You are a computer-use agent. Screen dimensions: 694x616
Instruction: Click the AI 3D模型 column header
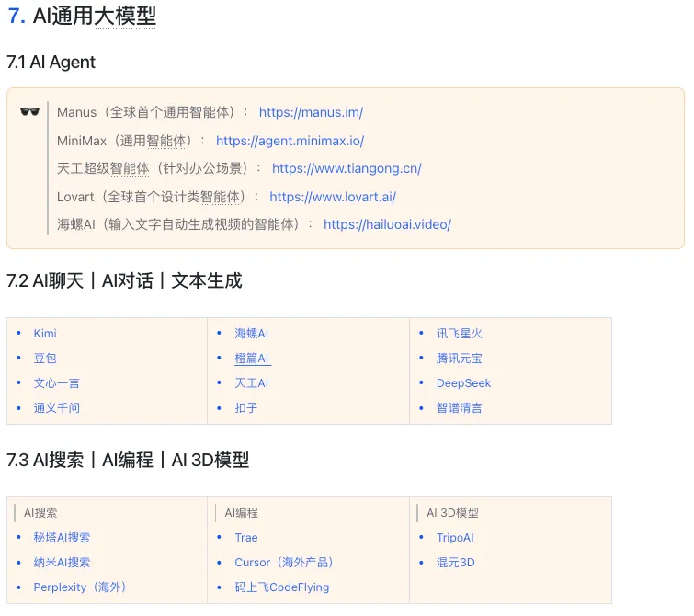point(453,513)
